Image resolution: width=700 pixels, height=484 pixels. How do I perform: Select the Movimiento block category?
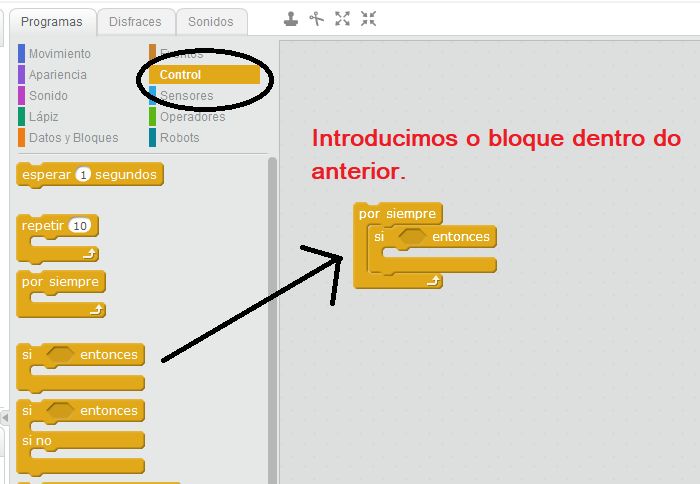point(59,54)
